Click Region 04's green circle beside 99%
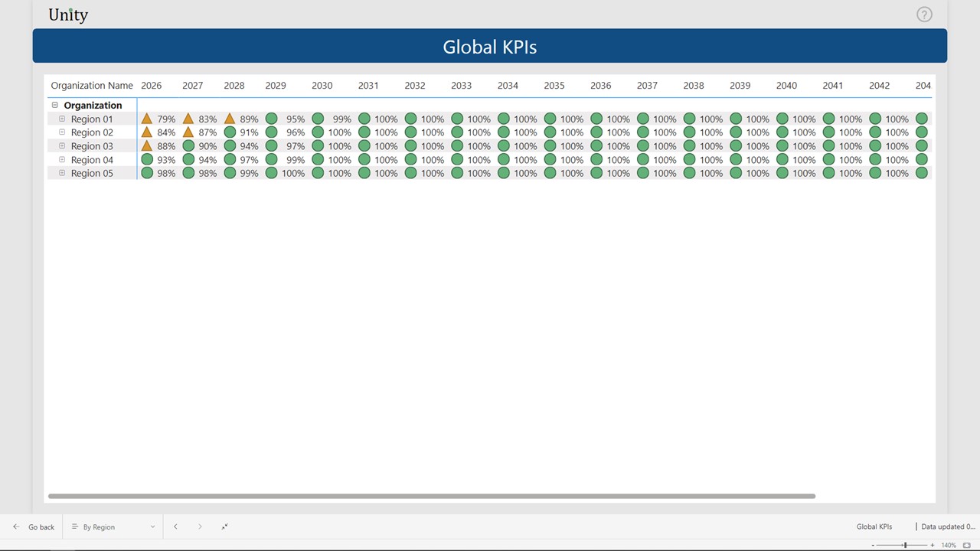Viewport: 980px width, 551px height. coord(271,159)
